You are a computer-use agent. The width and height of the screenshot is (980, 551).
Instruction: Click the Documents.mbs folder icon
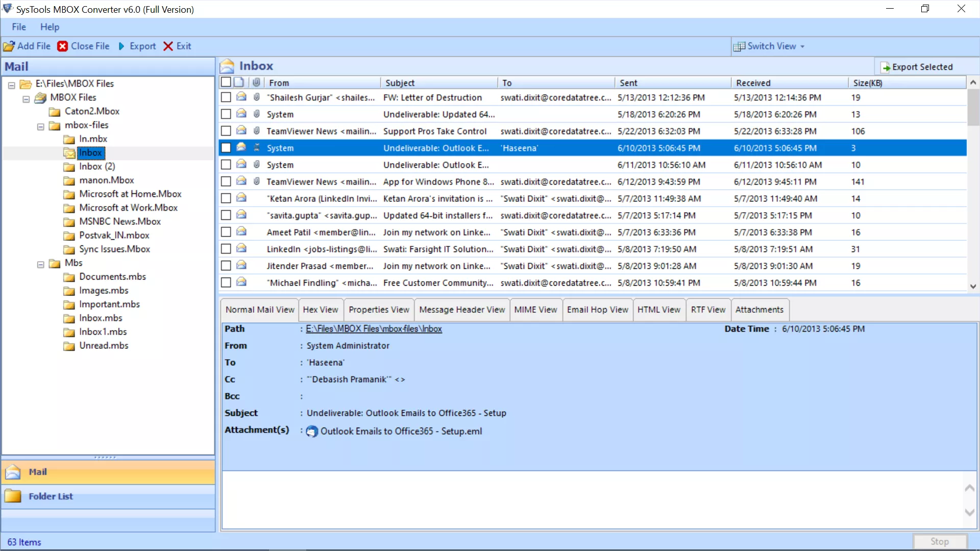pos(69,277)
